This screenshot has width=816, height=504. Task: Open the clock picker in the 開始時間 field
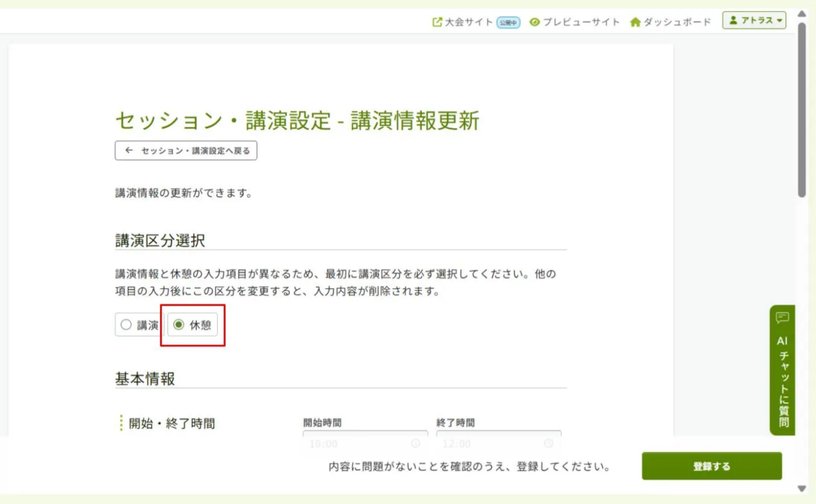coord(414,442)
